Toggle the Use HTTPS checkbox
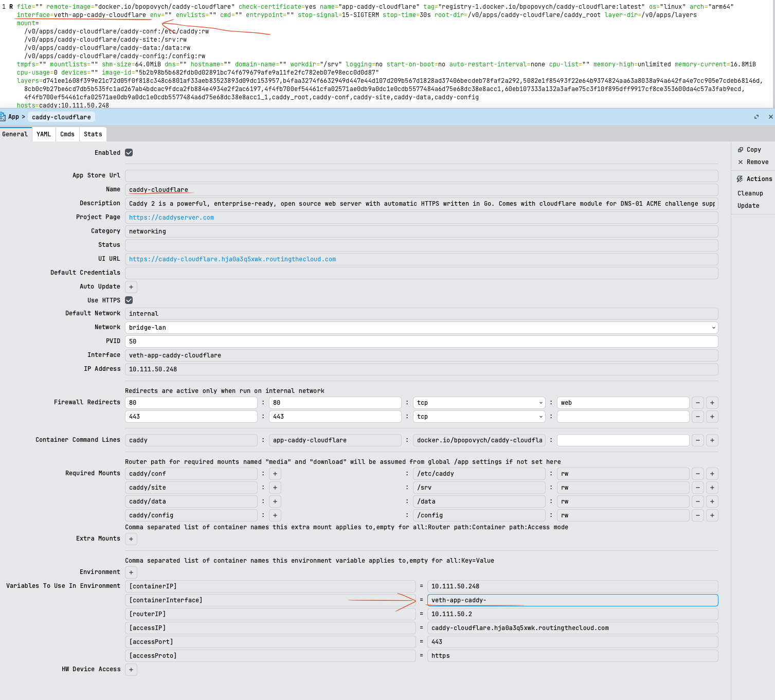 point(129,300)
